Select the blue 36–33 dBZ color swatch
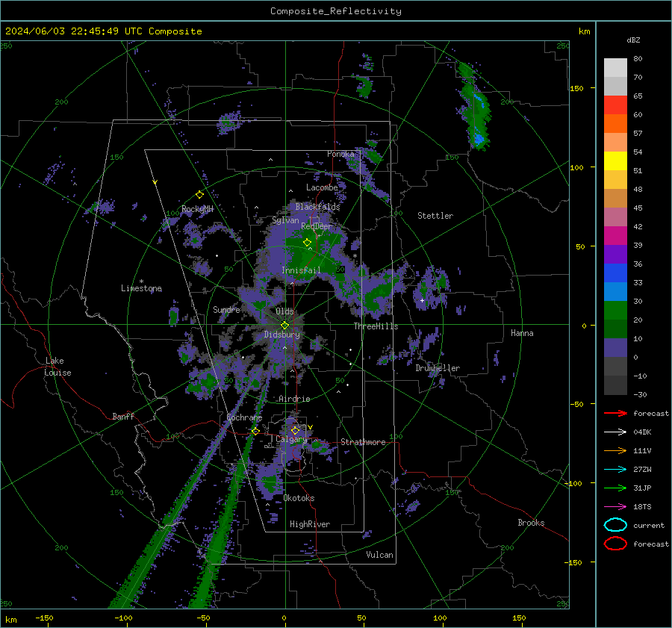The width and height of the screenshot is (672, 628). coord(615,273)
